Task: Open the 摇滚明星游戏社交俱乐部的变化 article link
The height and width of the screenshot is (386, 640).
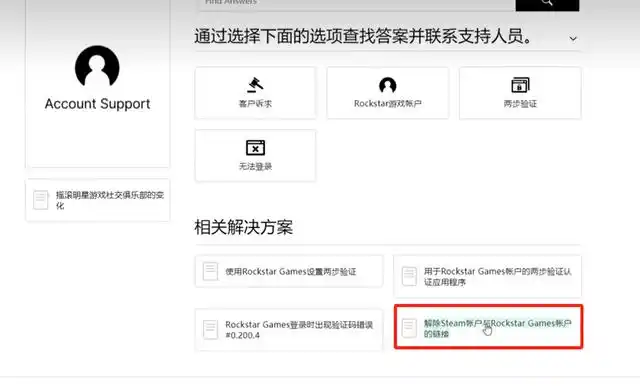Action: [x=110, y=200]
